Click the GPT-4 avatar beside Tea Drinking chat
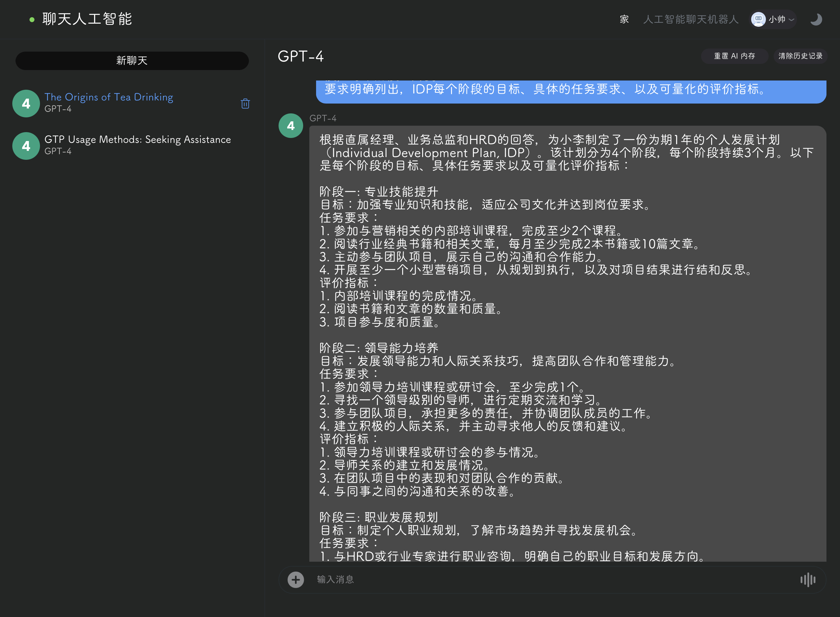The width and height of the screenshot is (840, 617). 26,104
